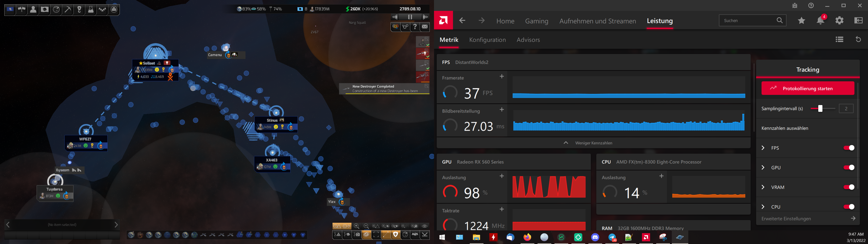This screenshot has width=868, height=244.
Task: Click the Samplingintervall value box
Action: [x=846, y=108]
